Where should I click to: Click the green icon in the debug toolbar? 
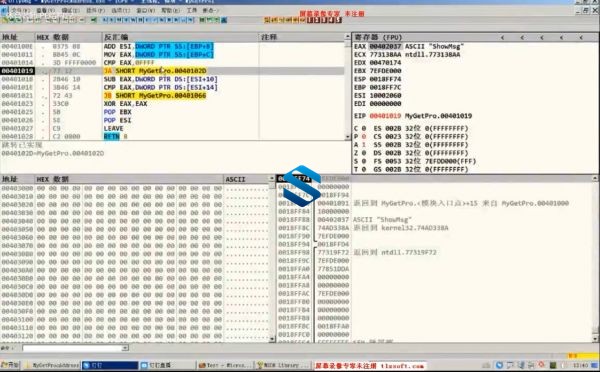click(94, 20)
